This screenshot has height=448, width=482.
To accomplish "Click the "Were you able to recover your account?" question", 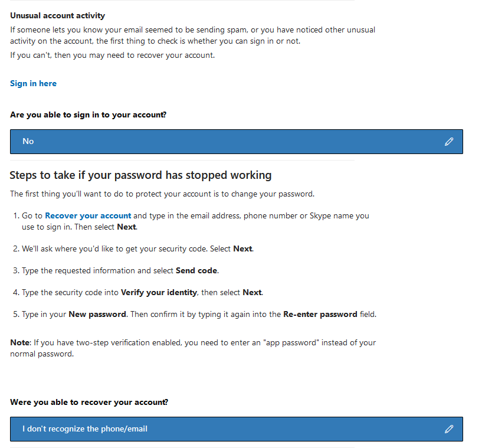I will pyautogui.click(x=89, y=402).
